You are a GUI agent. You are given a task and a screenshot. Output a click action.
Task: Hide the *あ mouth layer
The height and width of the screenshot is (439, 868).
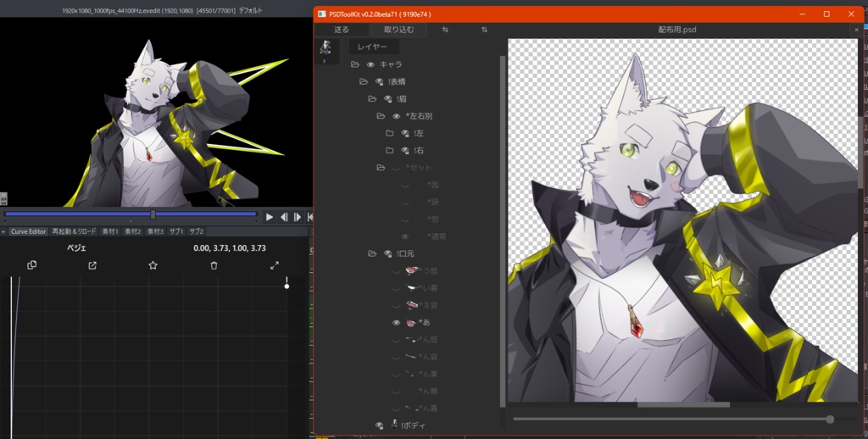pyautogui.click(x=396, y=323)
